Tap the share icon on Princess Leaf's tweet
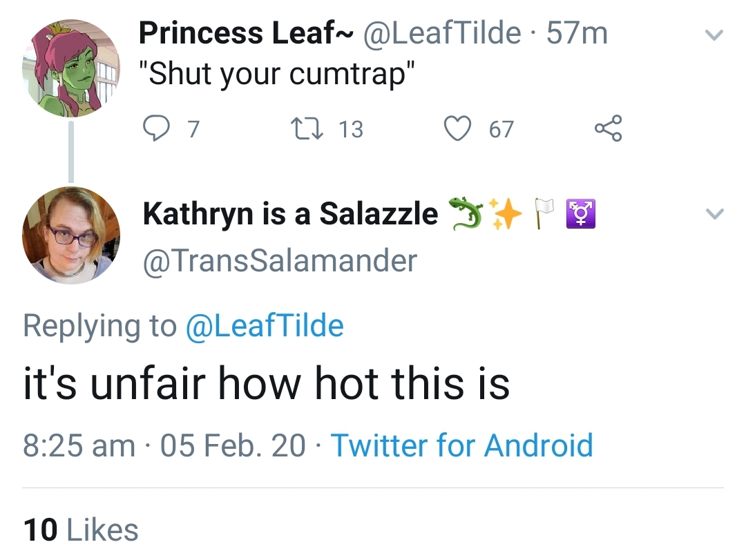746x560 pixels. coord(608,128)
